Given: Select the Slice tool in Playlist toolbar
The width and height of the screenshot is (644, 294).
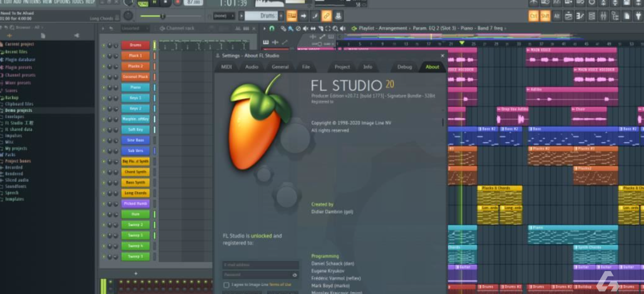Looking at the screenshot, I should tap(320, 28).
